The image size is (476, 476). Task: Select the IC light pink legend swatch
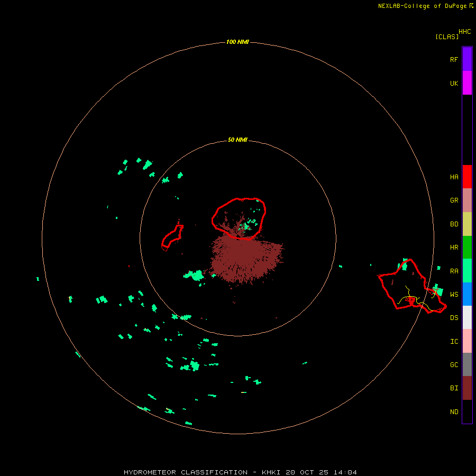467,341
